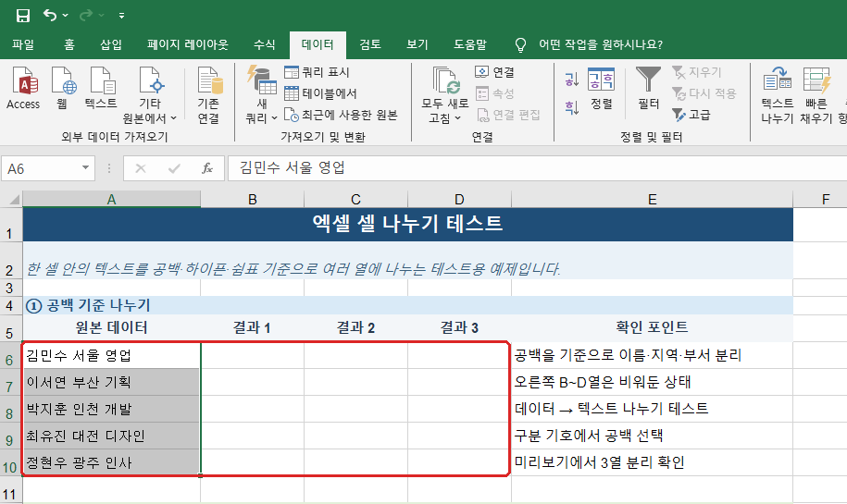This screenshot has height=504, width=847.
Task: Switch to the 보기 tab
Action: (417, 44)
